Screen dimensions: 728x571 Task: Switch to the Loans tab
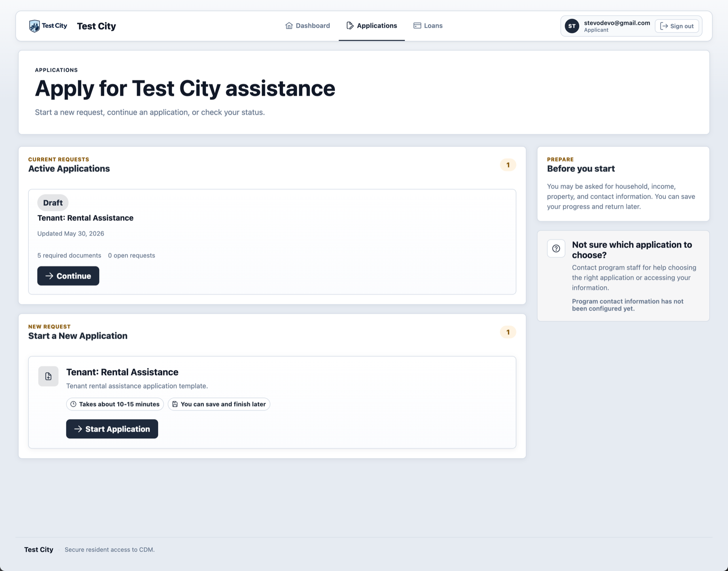click(x=428, y=25)
